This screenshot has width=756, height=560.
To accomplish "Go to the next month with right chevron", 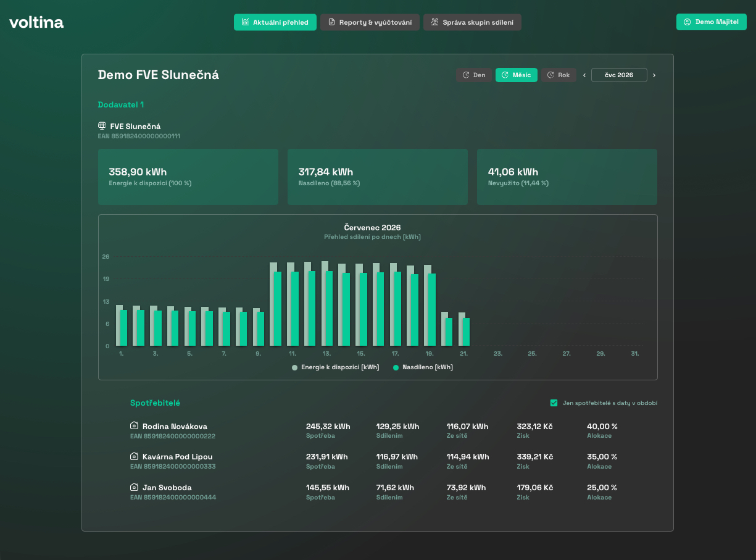I will [x=654, y=75].
